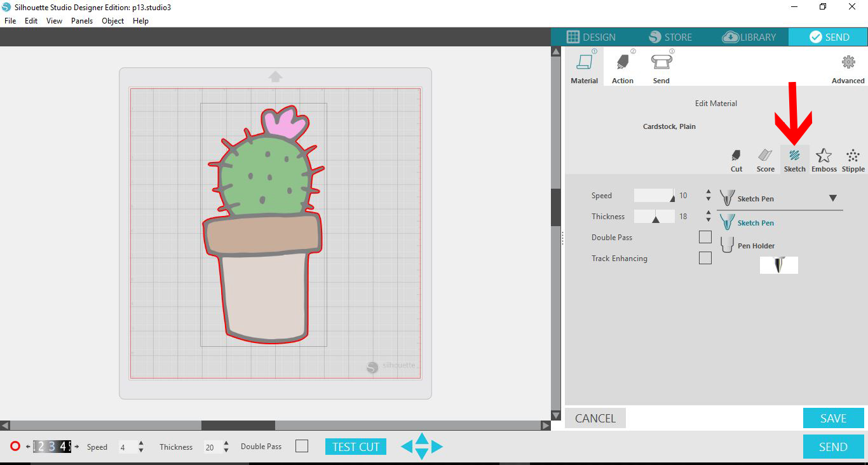Click the SAVE button
This screenshot has width=868, height=465.
[833, 418]
